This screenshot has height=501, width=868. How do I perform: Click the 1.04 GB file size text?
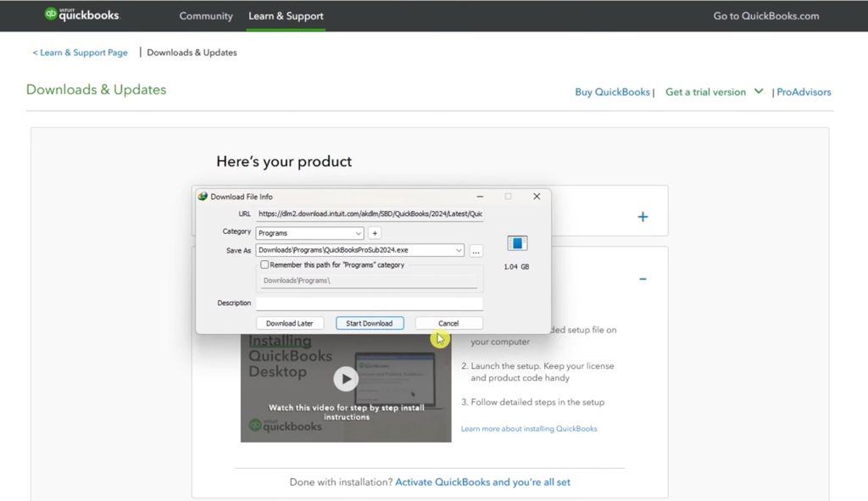516,267
